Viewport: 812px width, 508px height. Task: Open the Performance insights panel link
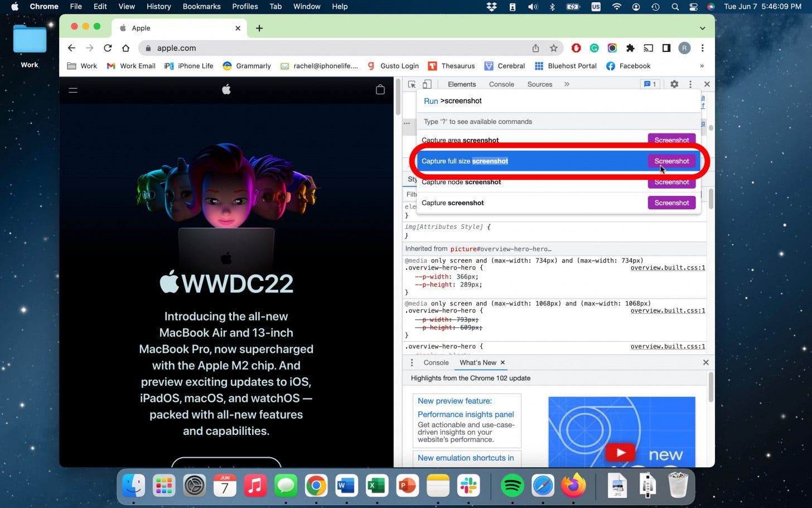[x=466, y=414]
